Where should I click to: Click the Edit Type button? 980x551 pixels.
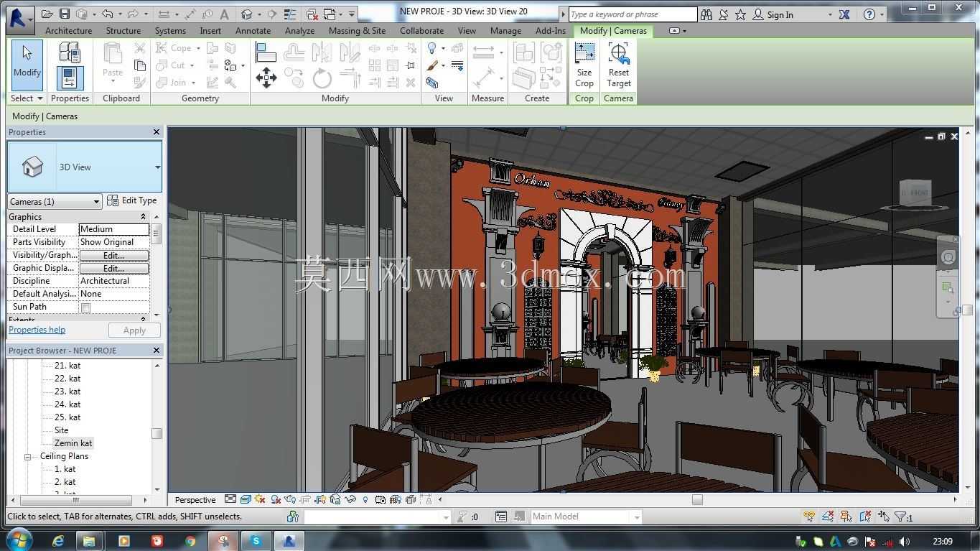(x=132, y=200)
